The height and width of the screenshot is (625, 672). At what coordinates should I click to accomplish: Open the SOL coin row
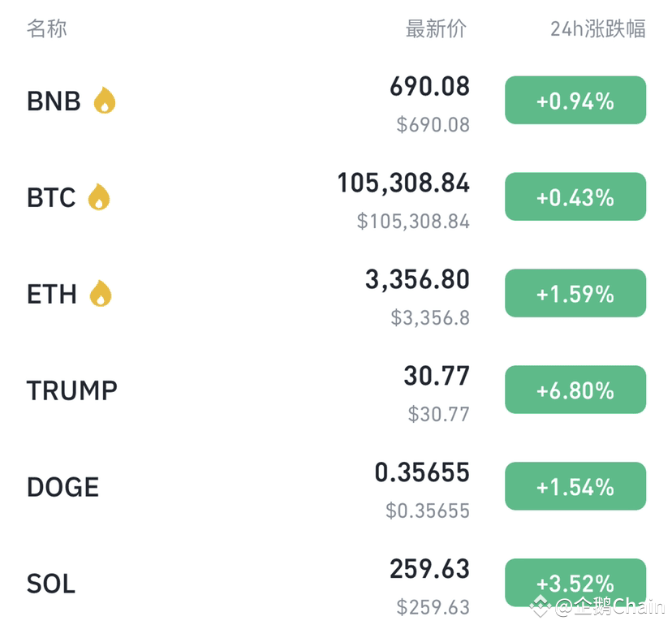click(x=336, y=583)
